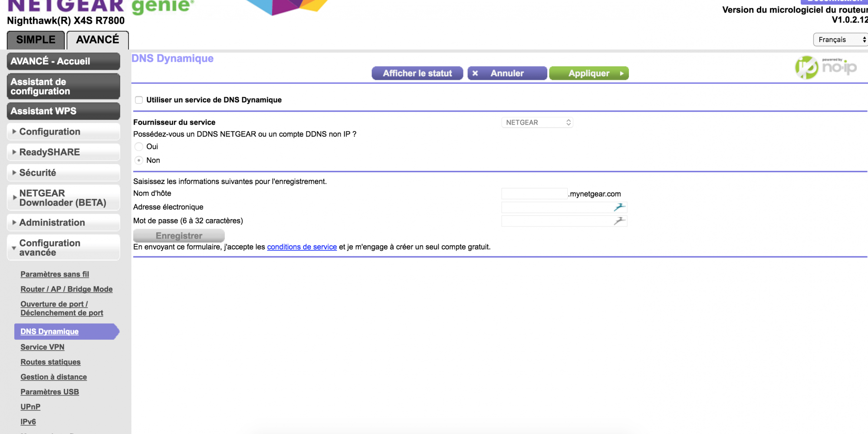Enable Utiliser un service de DNS Dynamique
The height and width of the screenshot is (434, 868).
(139, 100)
